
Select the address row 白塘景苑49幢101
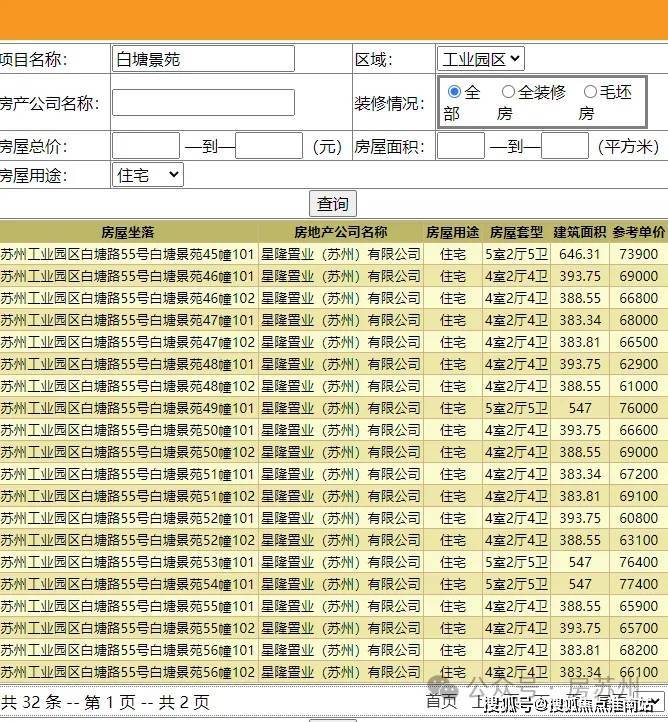tap(128, 408)
